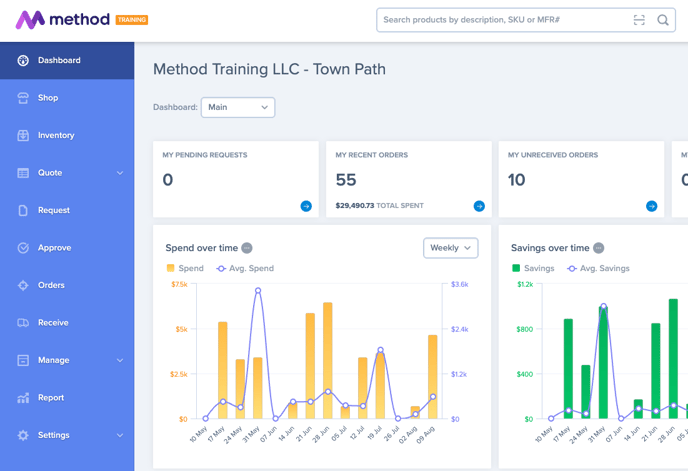
Task: Open the Dashboard Main dropdown
Action: pos(238,108)
